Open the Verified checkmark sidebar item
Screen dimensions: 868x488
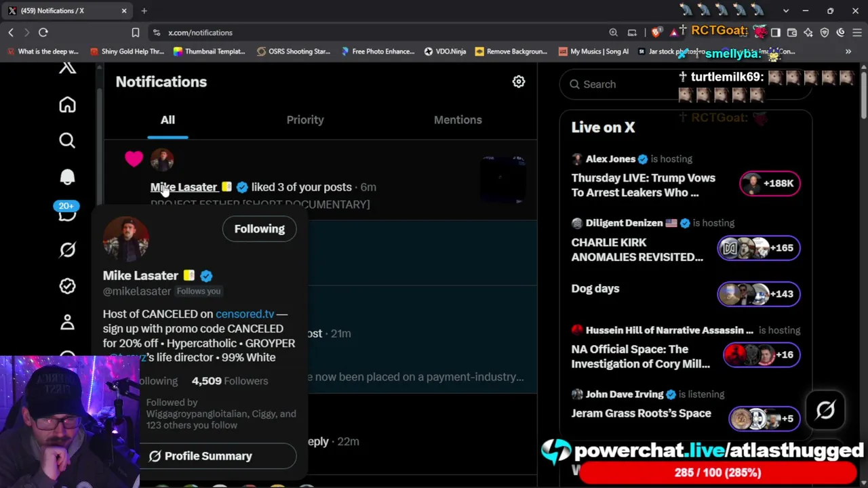coord(67,286)
